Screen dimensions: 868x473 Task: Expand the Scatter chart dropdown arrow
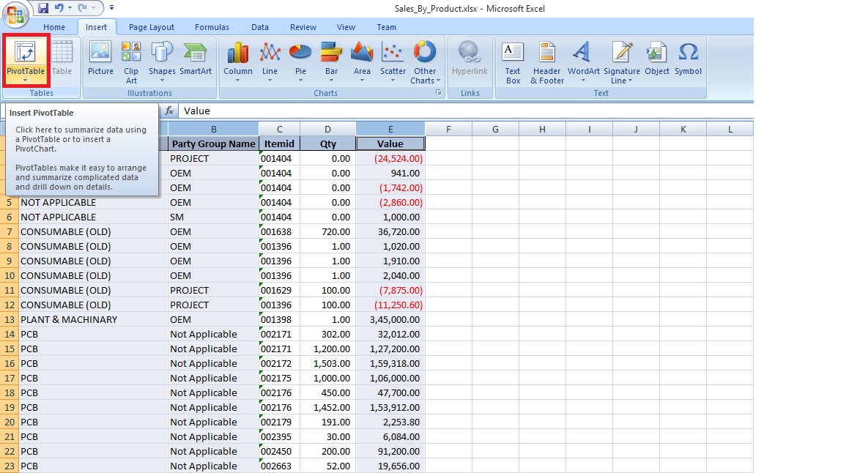point(393,81)
